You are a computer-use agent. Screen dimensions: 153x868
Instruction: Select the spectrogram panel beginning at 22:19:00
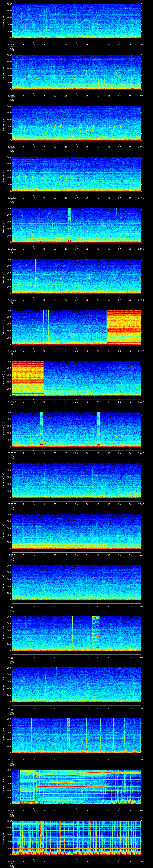pos(77,123)
